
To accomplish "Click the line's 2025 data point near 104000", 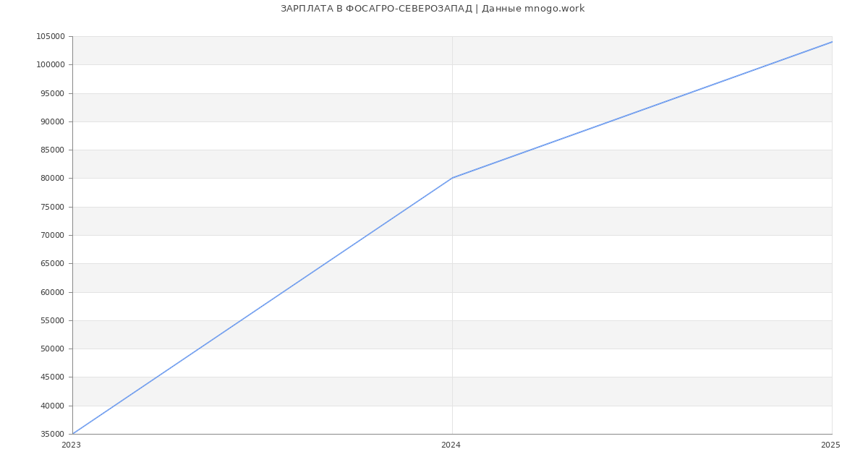I will click(x=832, y=42).
